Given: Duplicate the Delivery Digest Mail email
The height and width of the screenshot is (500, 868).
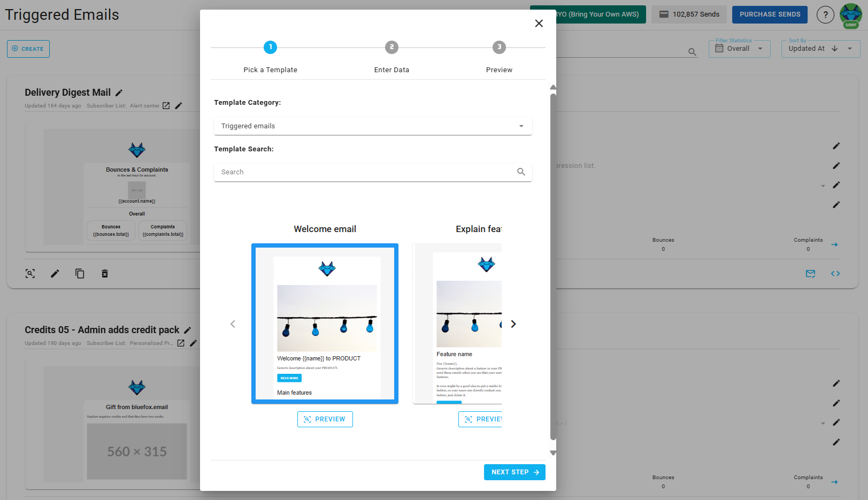Looking at the screenshot, I should click(x=80, y=274).
